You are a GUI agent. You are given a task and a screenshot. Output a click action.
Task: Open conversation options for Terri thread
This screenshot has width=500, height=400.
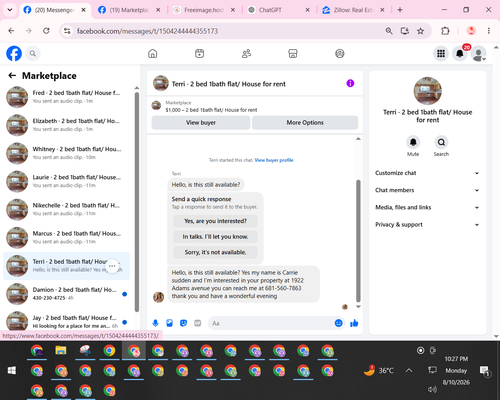tap(112, 266)
